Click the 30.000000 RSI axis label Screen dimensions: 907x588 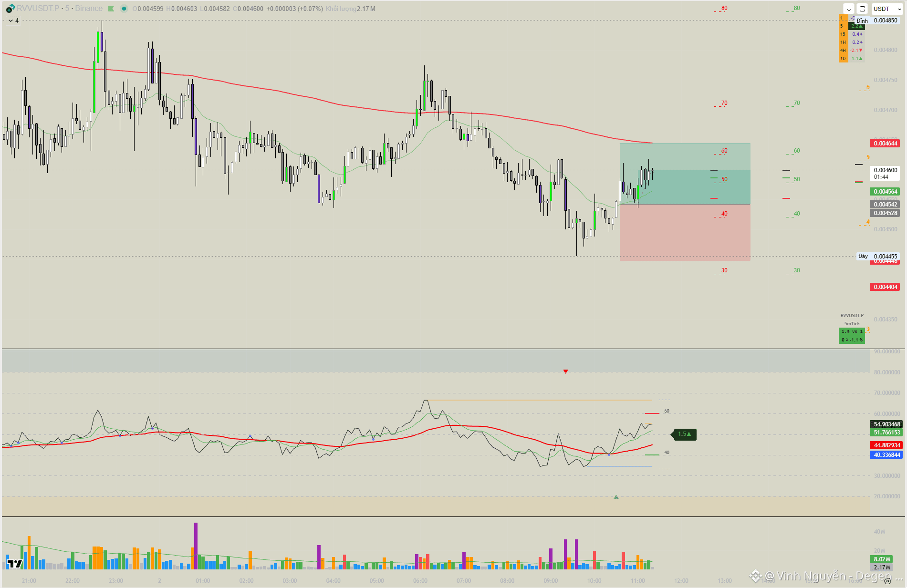tap(887, 476)
